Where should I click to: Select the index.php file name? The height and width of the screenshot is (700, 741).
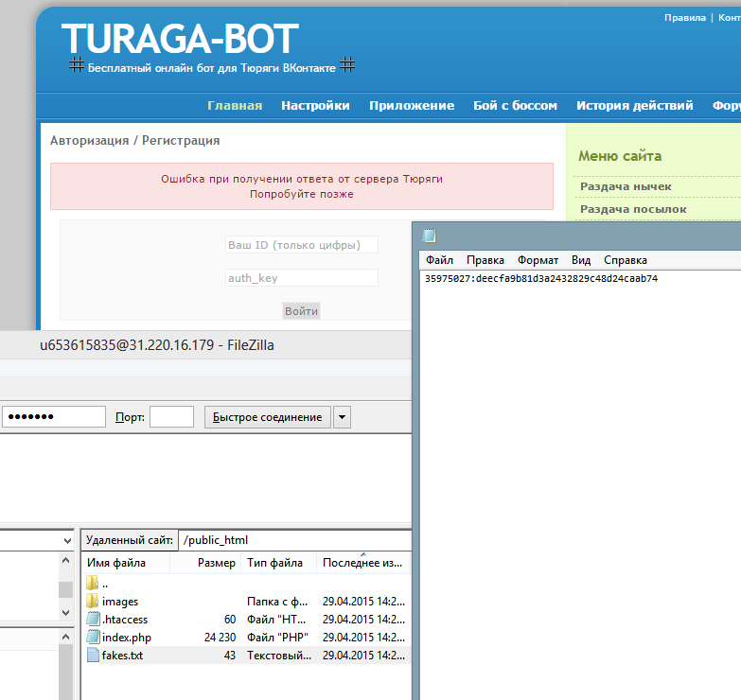[127, 638]
